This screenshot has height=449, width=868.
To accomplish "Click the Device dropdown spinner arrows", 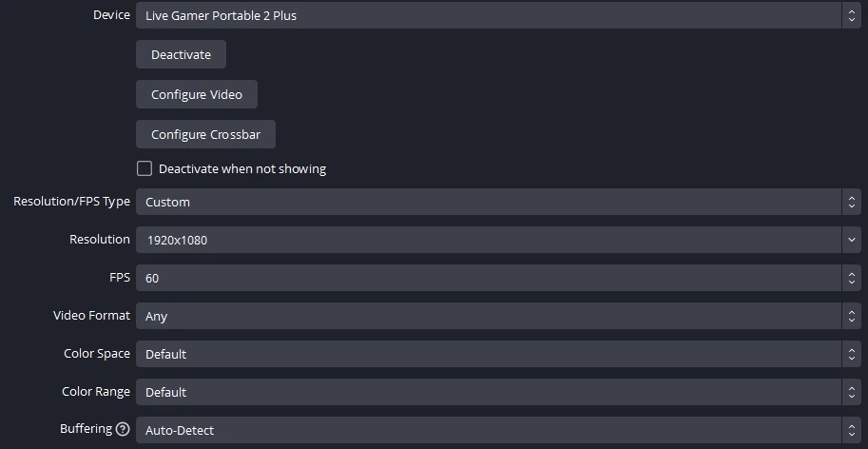I will pyautogui.click(x=851, y=15).
